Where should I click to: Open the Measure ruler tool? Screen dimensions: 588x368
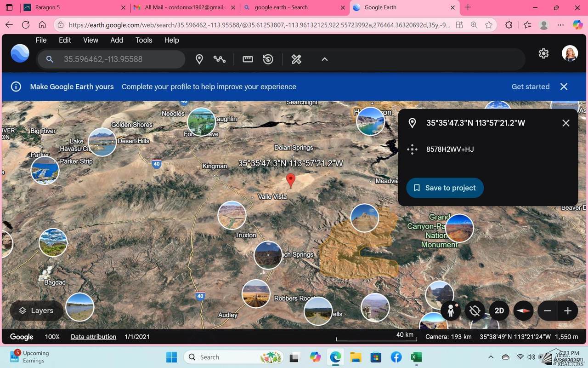248,59
